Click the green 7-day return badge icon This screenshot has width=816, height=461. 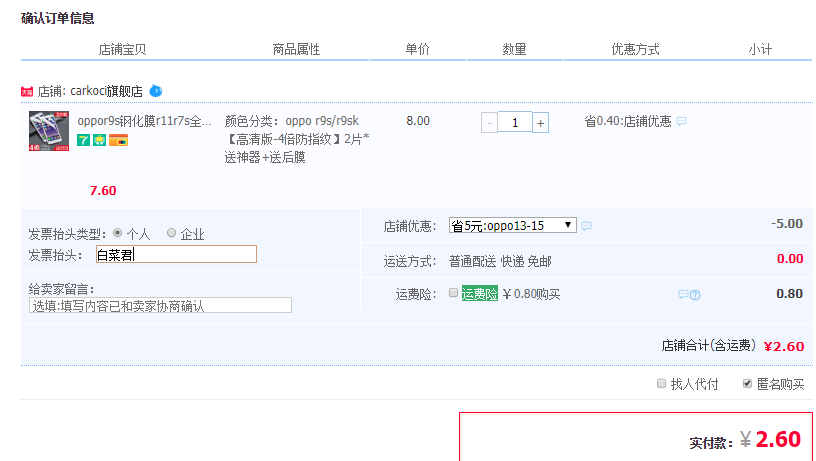point(83,140)
